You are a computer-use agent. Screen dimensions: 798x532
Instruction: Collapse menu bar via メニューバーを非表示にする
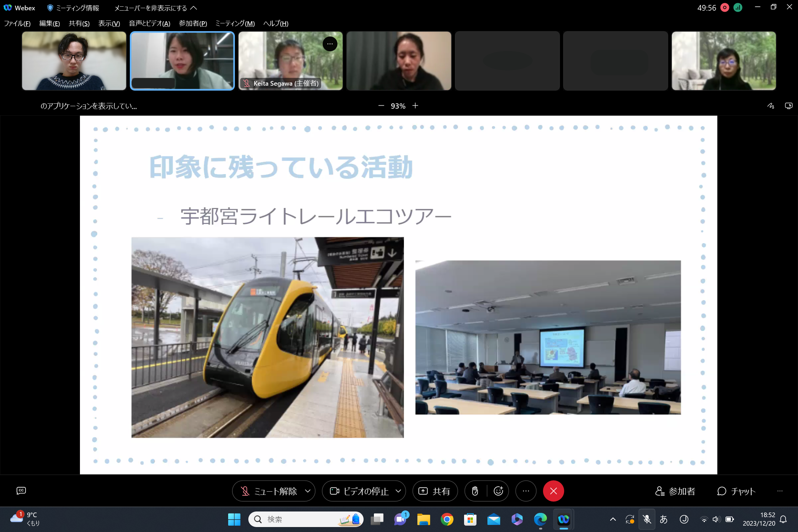tap(156, 8)
